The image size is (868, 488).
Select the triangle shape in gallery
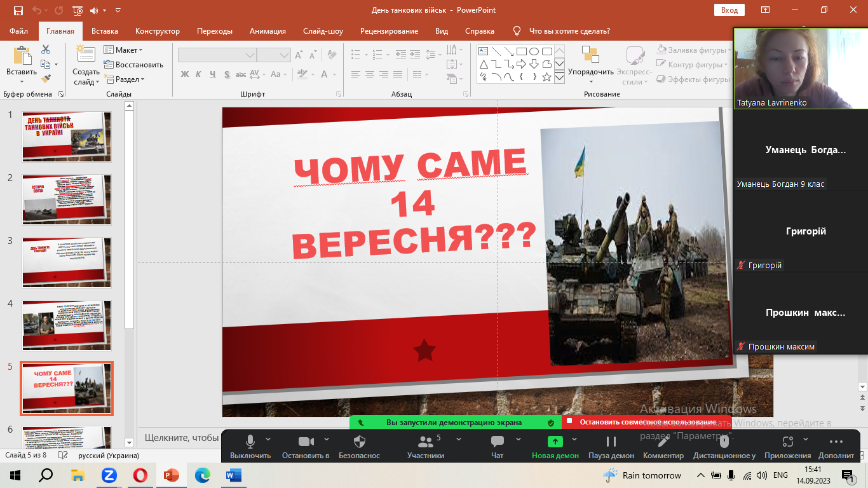484,64
